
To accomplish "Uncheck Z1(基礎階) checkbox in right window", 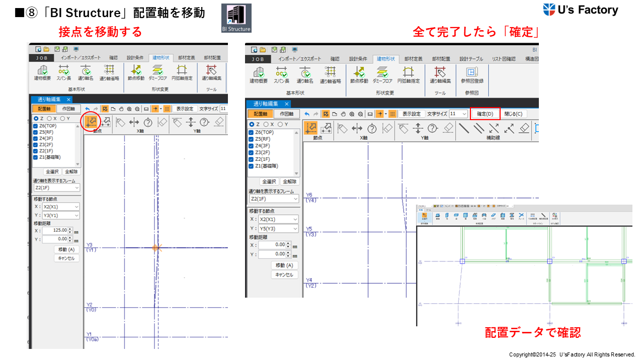I will click(252, 166).
